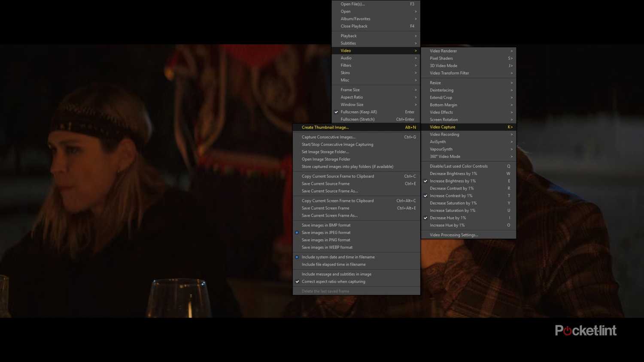Viewport: 644px width, 362px height.
Task: Toggle Fullscreen (Keep AR) option
Action: pos(358,112)
